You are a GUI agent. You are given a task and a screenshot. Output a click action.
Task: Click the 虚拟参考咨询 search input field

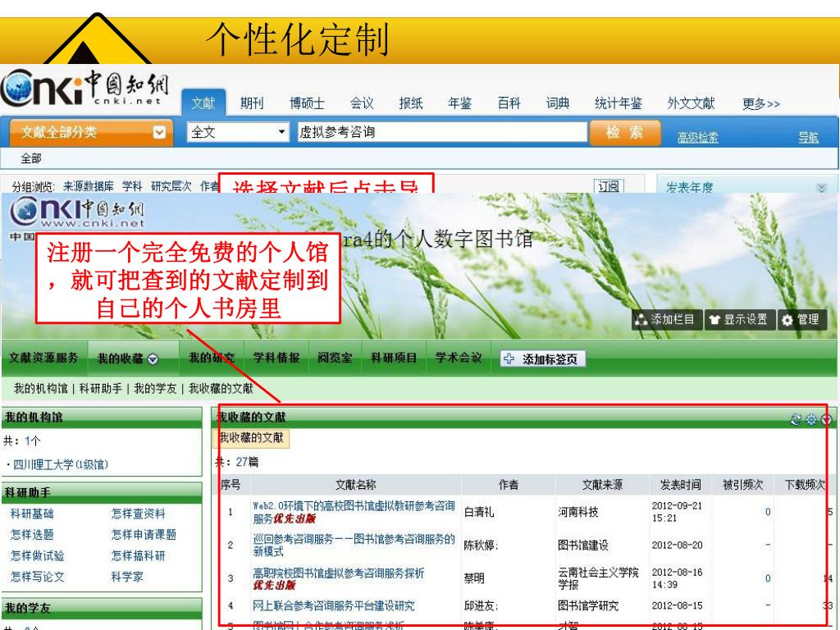pos(441,132)
